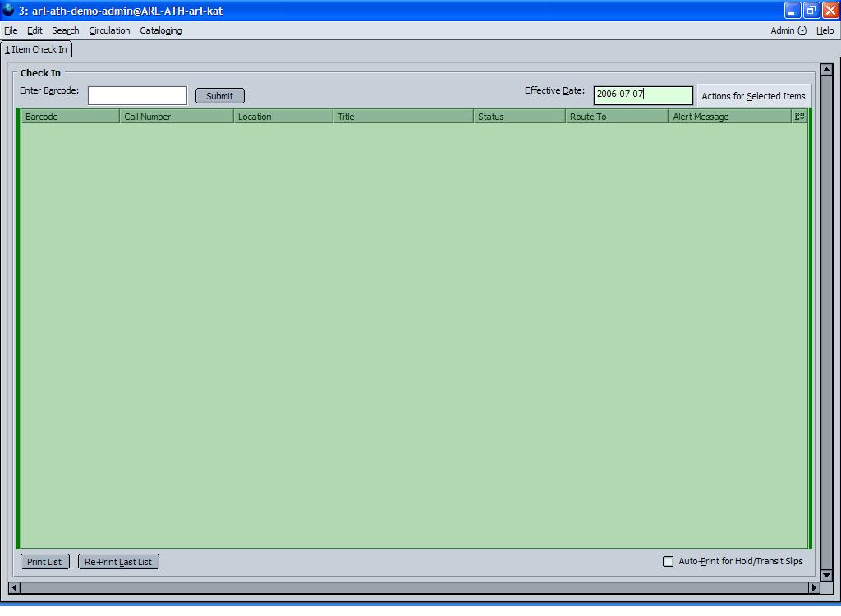The height and width of the screenshot is (616, 841).
Task: Click the Effective Date field
Action: 642,96
